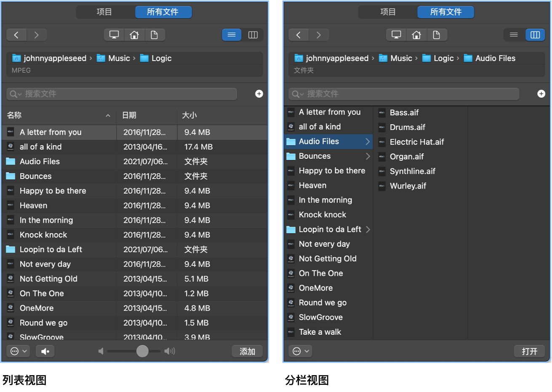Switch to list view in left browser
The image size is (552, 392).
point(232,35)
